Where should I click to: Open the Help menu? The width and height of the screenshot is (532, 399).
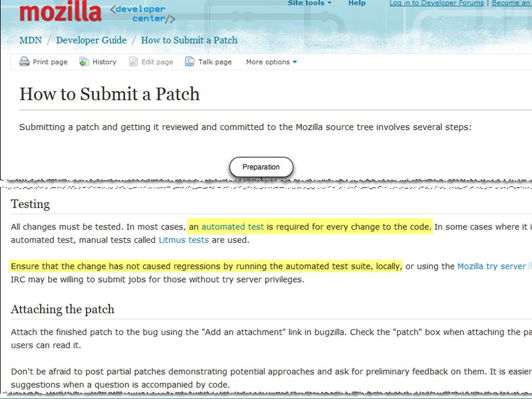point(357,3)
